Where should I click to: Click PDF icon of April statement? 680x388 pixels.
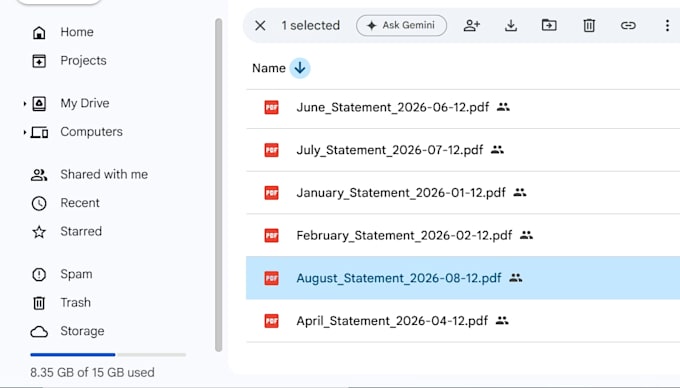[271, 321]
